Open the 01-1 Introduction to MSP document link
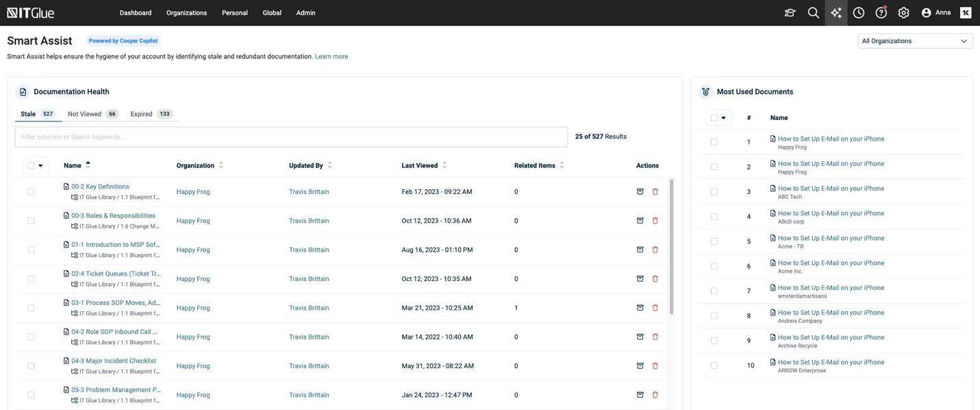980x410 pixels. 115,245
